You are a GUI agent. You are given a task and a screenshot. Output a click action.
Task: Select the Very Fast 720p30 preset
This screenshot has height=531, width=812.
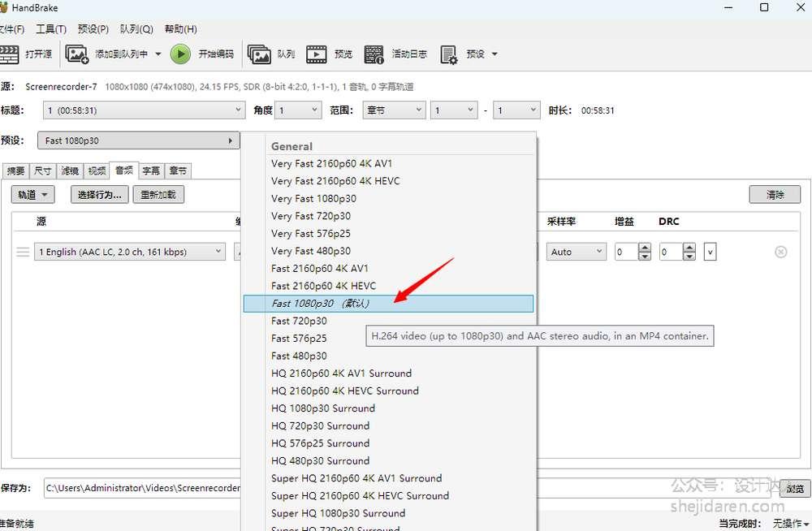(388, 216)
